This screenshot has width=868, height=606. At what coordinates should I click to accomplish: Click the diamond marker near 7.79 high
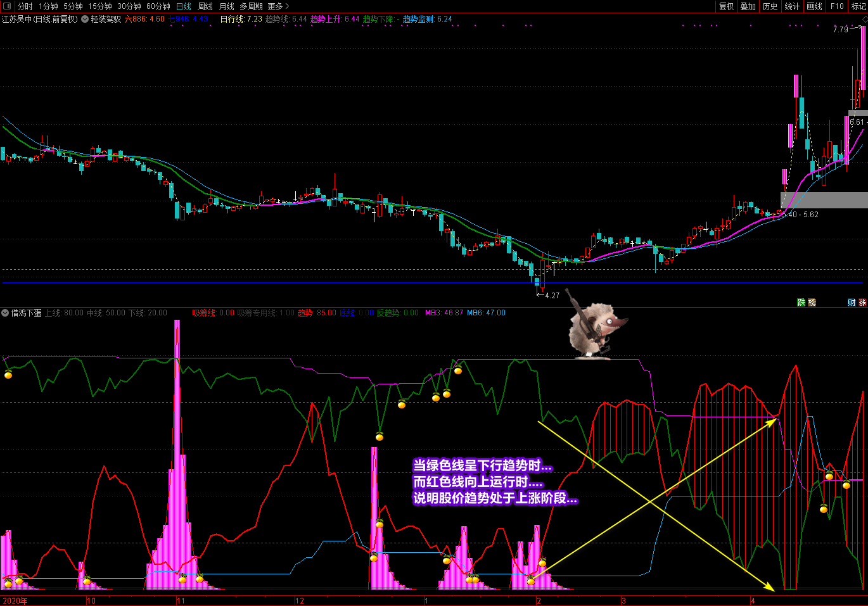coord(864,20)
